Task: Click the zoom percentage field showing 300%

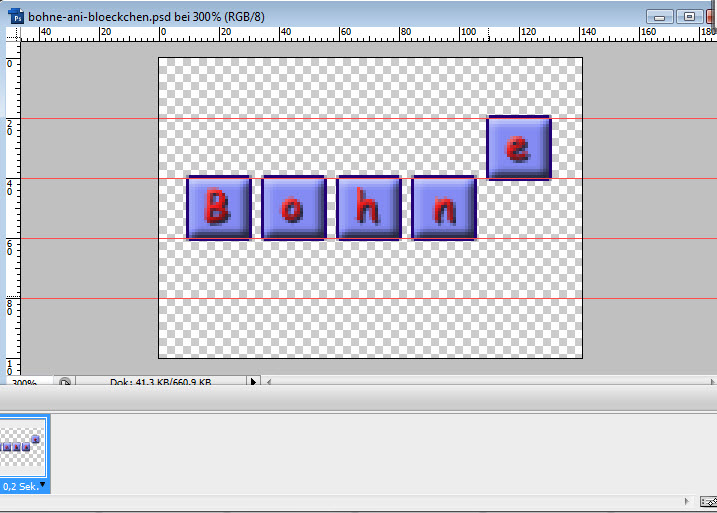Action: point(24,382)
